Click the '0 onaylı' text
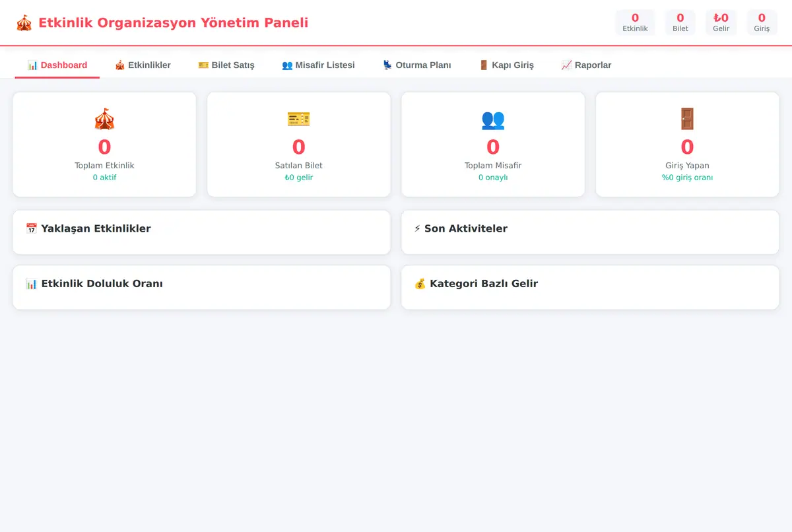792x532 pixels. click(x=493, y=178)
